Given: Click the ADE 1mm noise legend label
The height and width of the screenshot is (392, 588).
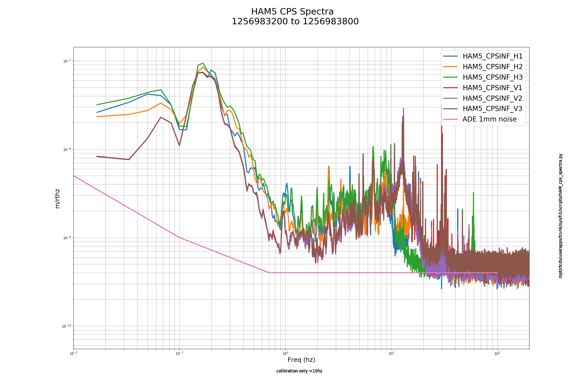Looking at the screenshot, I should [x=490, y=119].
